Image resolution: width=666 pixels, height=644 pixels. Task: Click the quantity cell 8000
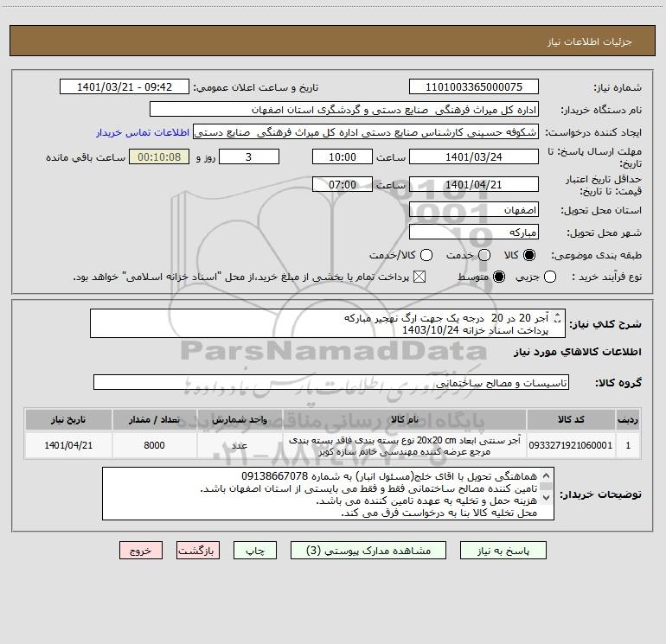(154, 445)
